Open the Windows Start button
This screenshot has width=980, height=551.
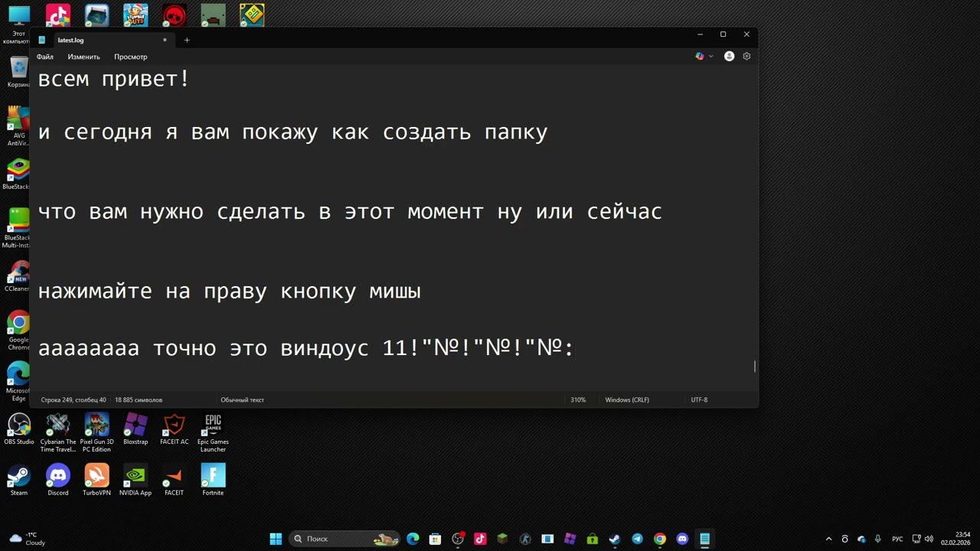[x=276, y=539]
